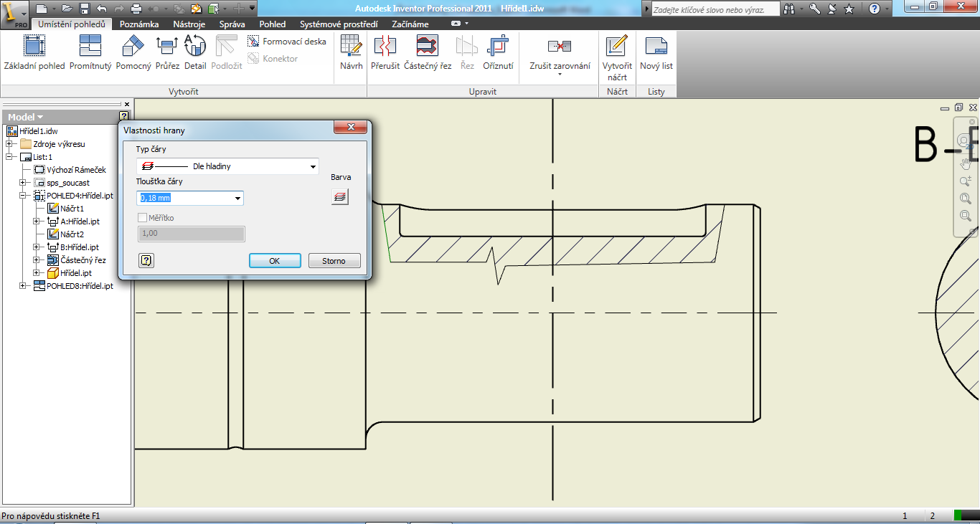Open the help icon dropdown arrow
This screenshot has width=980, height=524.
[886, 9]
